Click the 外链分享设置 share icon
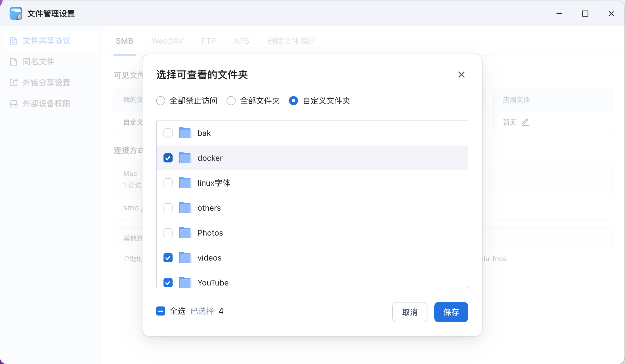 click(14, 83)
